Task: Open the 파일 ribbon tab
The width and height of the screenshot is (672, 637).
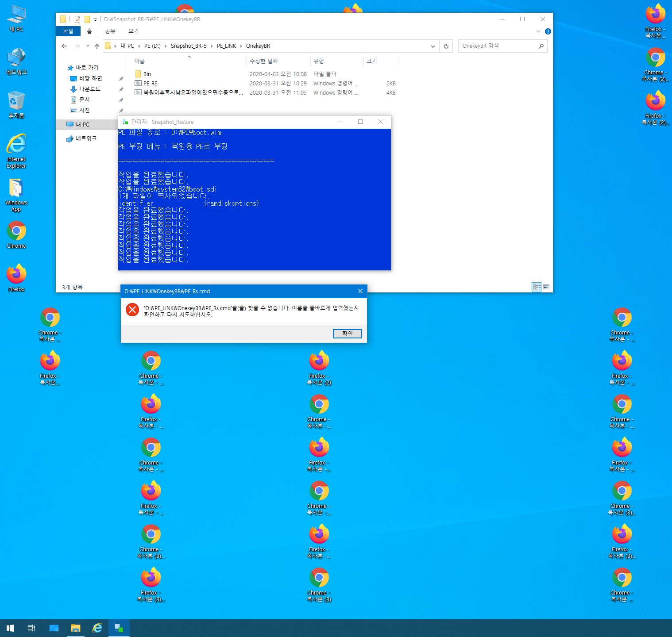Action: click(68, 31)
